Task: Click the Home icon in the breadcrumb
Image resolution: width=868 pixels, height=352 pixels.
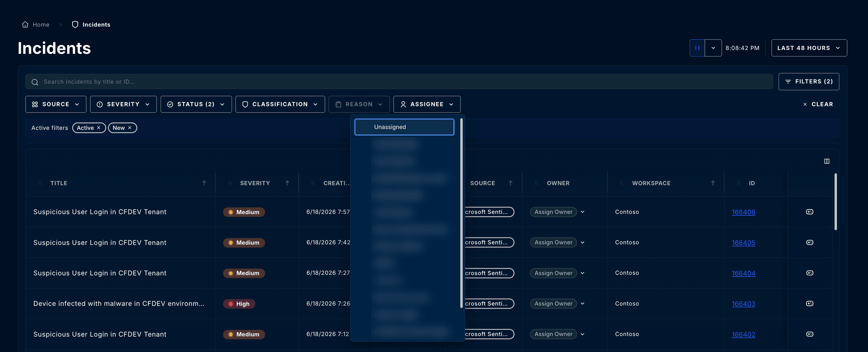Action: click(x=25, y=24)
